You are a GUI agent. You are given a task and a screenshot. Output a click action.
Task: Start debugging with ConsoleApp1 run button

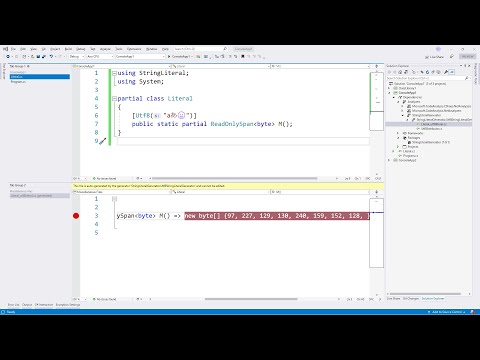(x=180, y=57)
